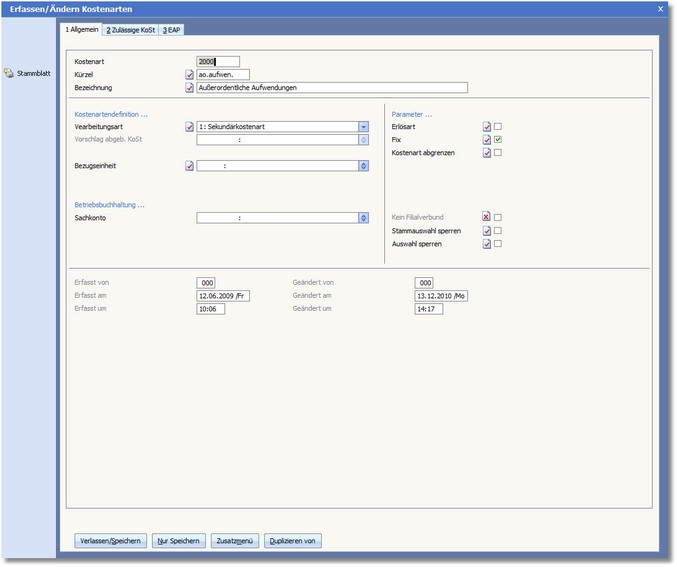Click the edit icon beside Kürzel
This screenshot has width=677, height=567.
click(190, 74)
